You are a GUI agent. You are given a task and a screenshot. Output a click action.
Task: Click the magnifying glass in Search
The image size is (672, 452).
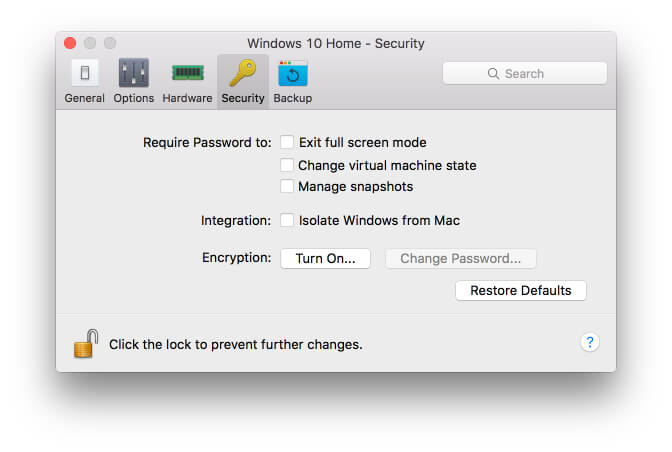tap(493, 74)
